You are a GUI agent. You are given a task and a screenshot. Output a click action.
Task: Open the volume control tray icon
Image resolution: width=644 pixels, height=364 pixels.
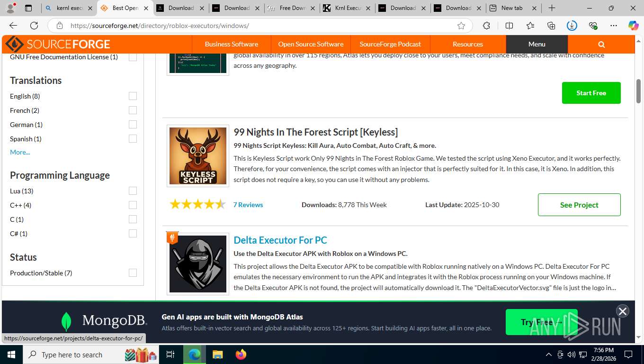tap(572, 355)
